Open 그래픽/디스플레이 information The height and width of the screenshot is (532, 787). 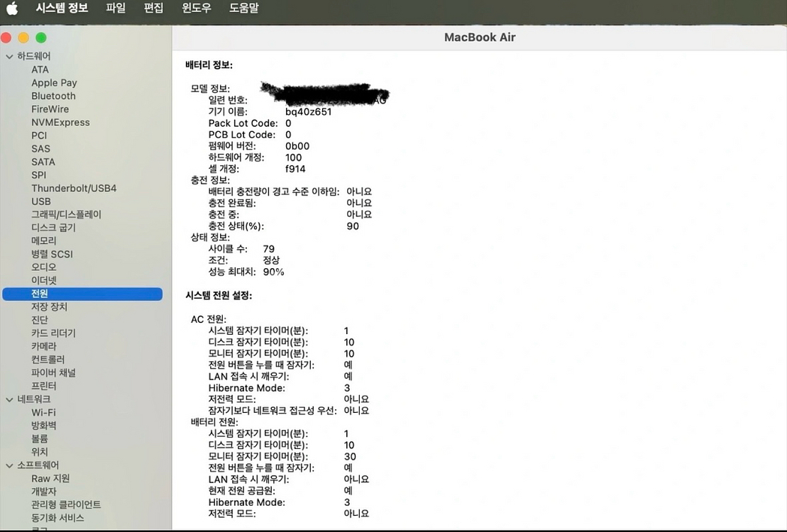66,214
